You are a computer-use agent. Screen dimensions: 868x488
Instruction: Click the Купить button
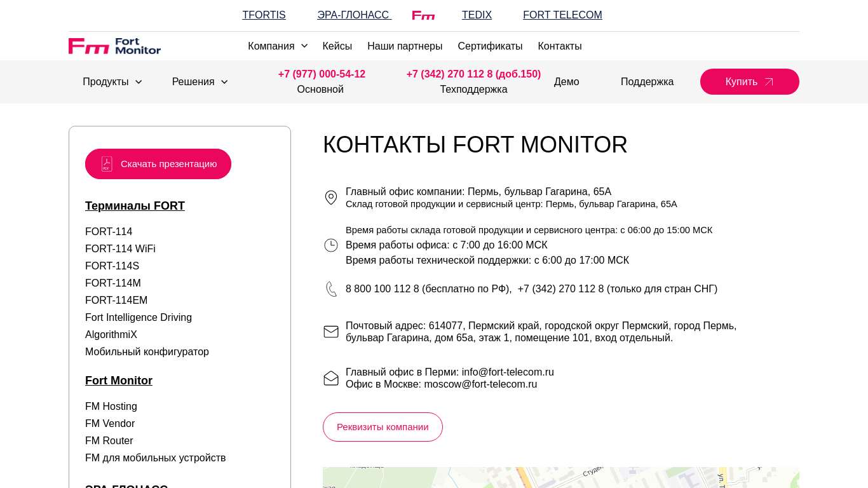point(750,81)
